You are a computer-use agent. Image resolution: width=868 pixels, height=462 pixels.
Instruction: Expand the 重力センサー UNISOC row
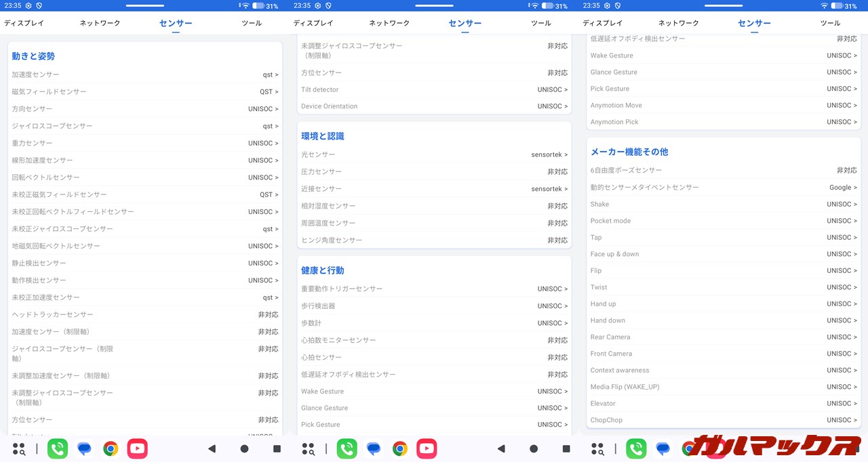click(x=145, y=143)
